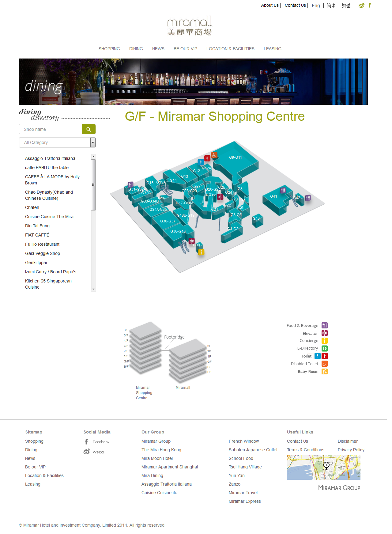Select Food & Beverage icon in legend

point(325,325)
